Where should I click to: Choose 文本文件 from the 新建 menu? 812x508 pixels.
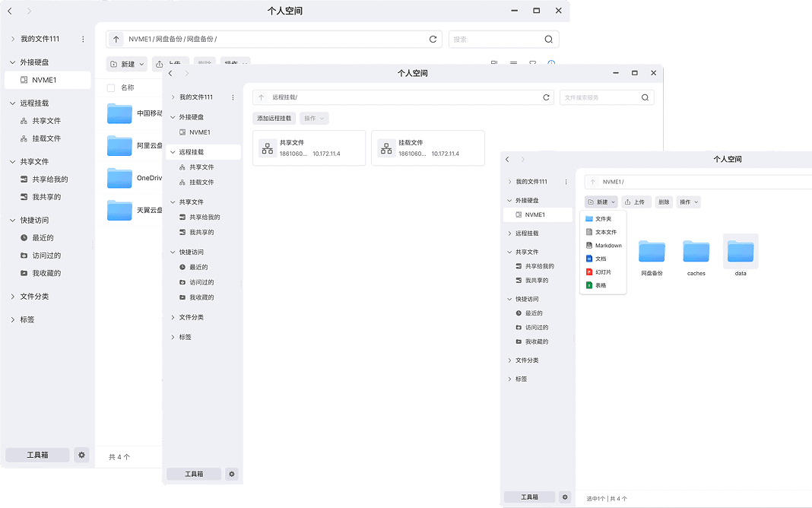click(x=605, y=232)
